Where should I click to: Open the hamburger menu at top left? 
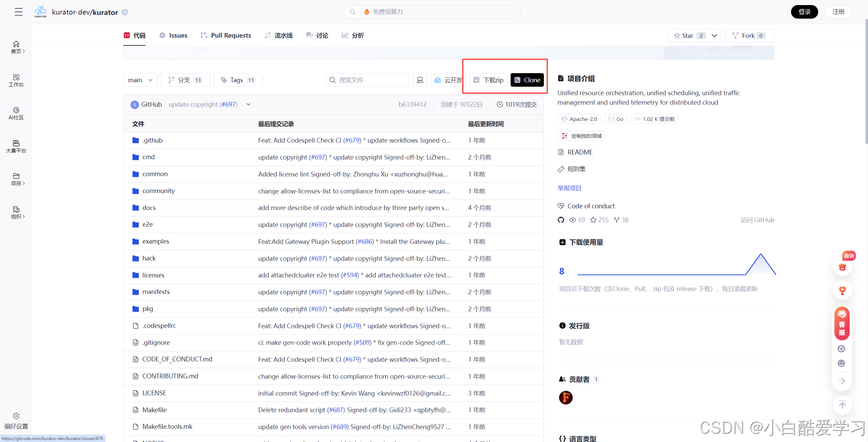[x=19, y=12]
